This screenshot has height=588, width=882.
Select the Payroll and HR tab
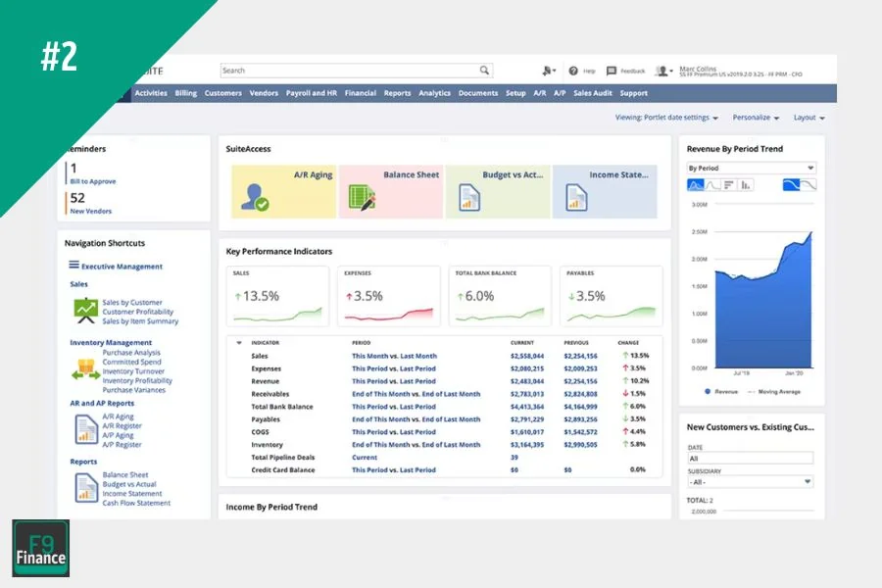click(x=312, y=93)
